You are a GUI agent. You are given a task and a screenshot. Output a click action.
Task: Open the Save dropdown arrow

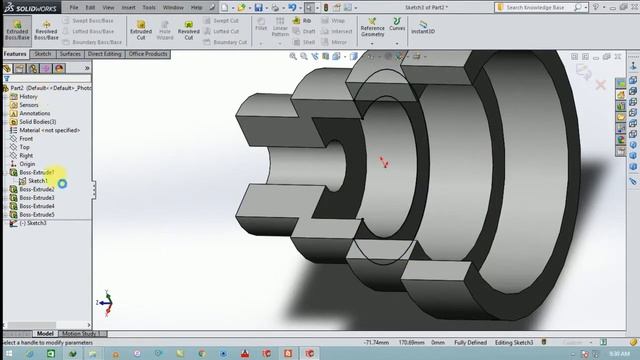pyautogui.click(x=267, y=8)
